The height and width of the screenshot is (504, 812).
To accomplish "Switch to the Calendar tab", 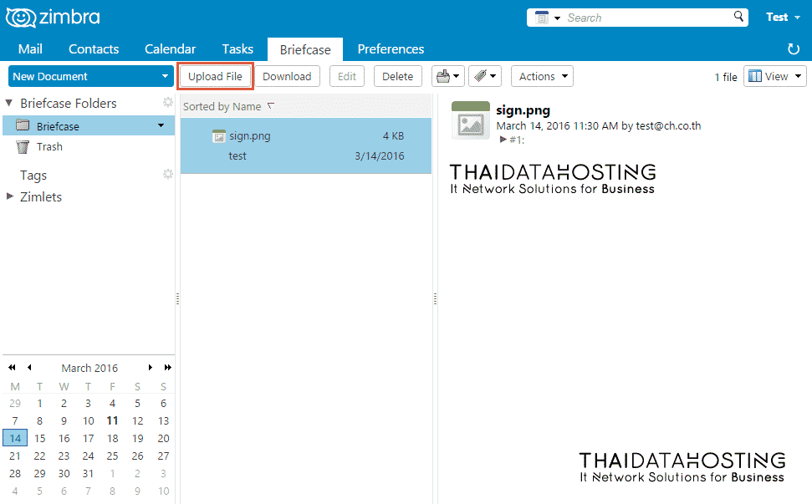I will point(170,49).
